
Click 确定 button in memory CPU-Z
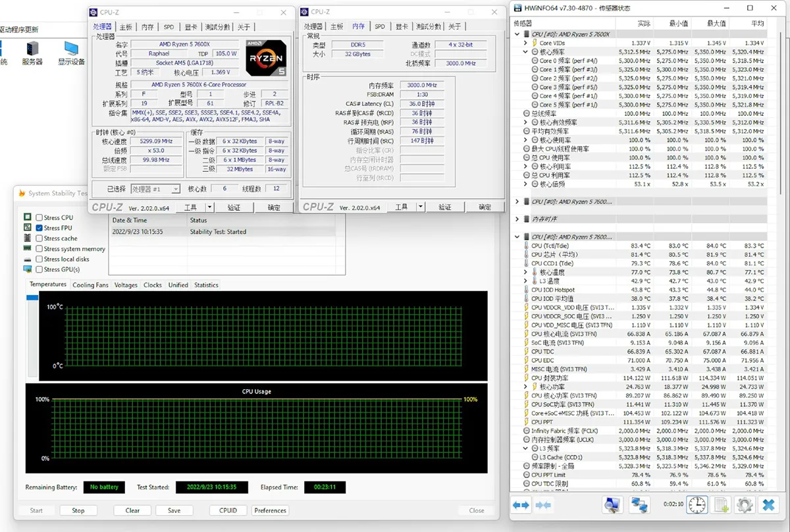point(485,207)
